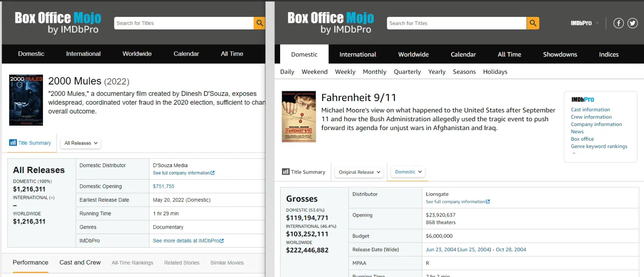Open the Original Release dropdown

point(359,172)
